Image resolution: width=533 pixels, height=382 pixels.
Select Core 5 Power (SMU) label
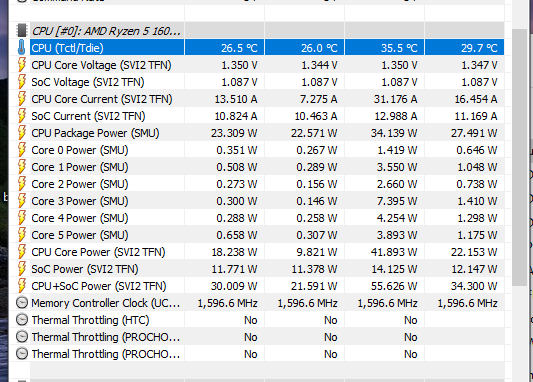80,235
